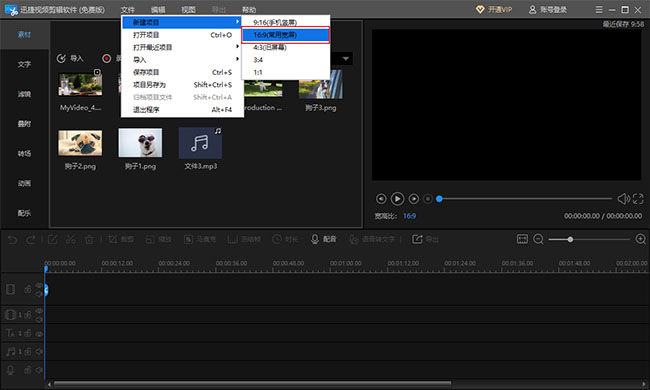Screen dimensions: 650x390
Task: Switch to 转场 sidebar tab
Action: [24, 154]
